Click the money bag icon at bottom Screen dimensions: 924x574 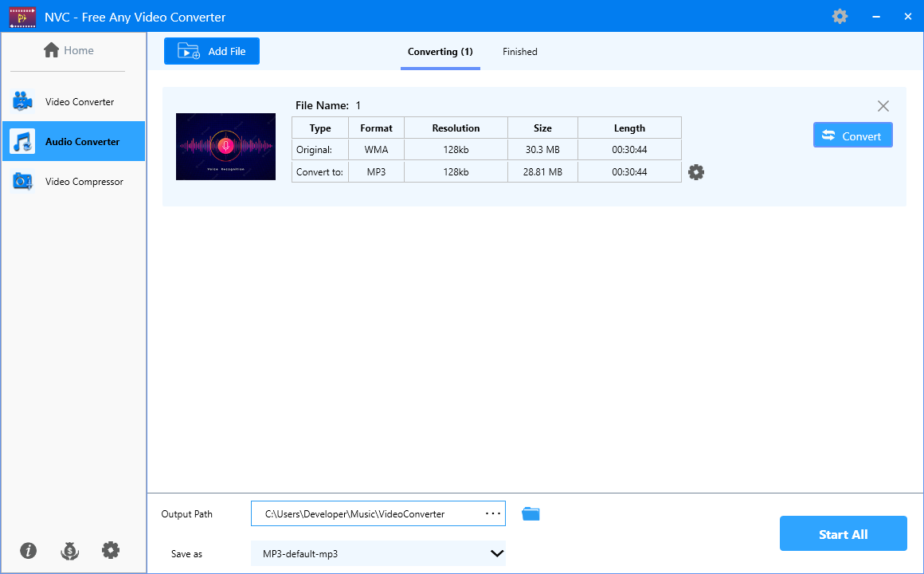(x=69, y=550)
